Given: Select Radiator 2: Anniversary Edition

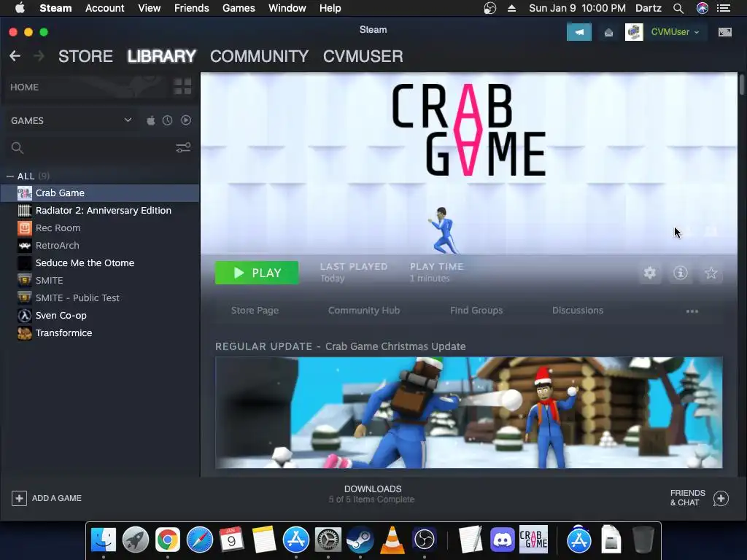Looking at the screenshot, I should (x=101, y=211).
